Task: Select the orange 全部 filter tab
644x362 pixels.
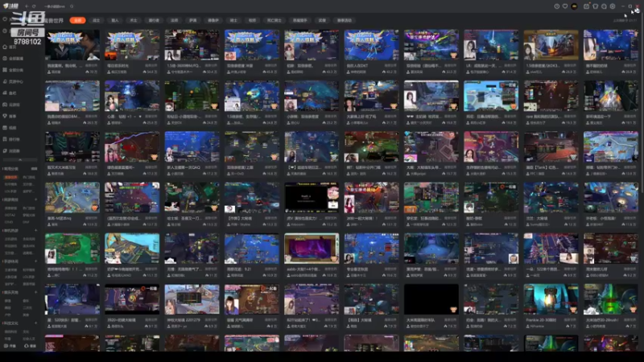Action: click(77, 20)
